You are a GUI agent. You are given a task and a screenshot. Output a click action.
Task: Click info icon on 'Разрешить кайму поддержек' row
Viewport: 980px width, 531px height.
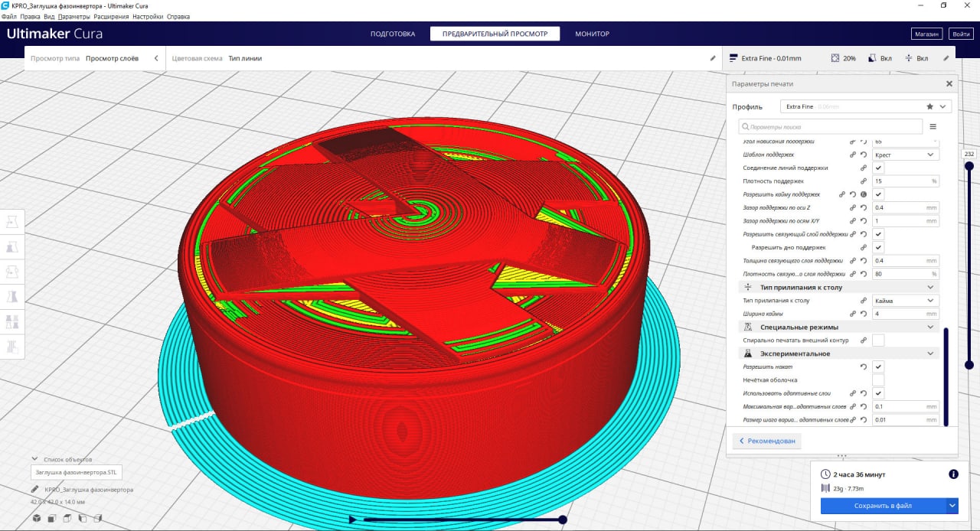click(x=864, y=194)
